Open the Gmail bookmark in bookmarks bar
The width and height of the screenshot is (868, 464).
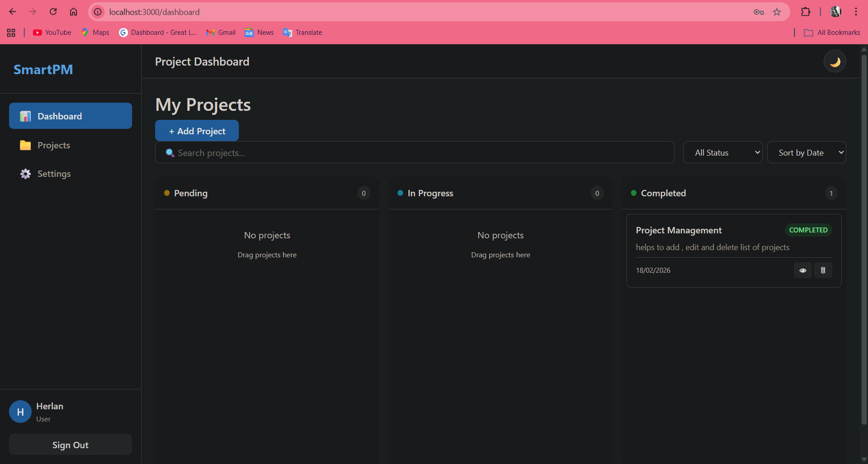click(x=220, y=32)
